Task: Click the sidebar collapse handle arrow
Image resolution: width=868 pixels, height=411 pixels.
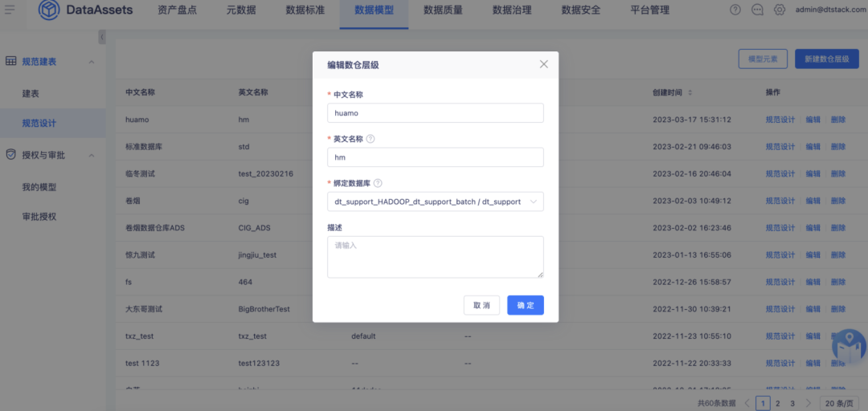Action: coord(102,37)
